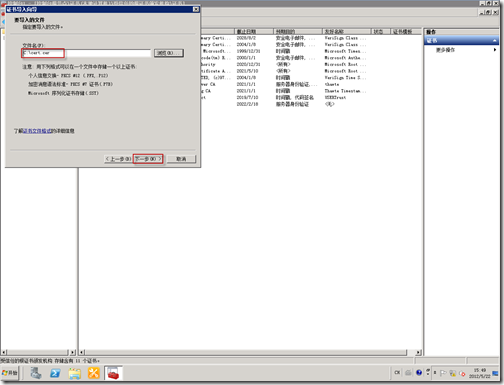This screenshot has height=385, width=504.
Task: Open the Start button on the taskbar
Action: [x=10, y=373]
